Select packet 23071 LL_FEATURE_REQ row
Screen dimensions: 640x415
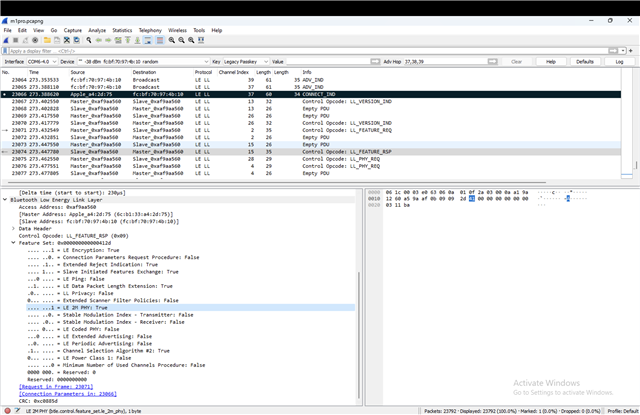pos(311,130)
